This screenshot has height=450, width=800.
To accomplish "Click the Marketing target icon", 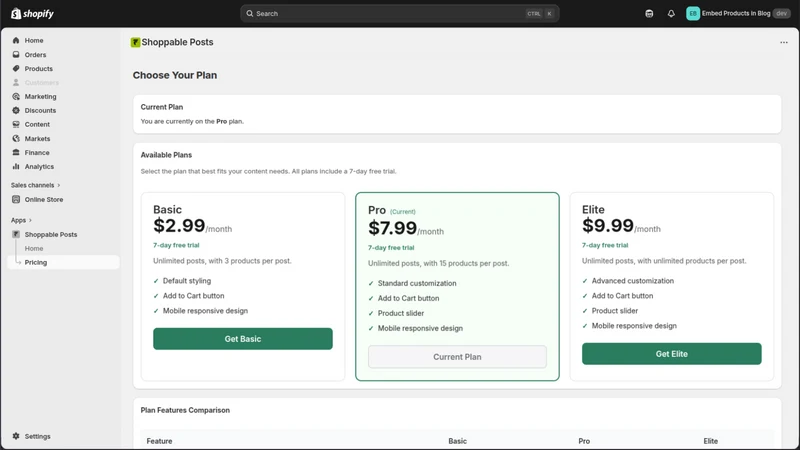I will [x=16, y=96].
